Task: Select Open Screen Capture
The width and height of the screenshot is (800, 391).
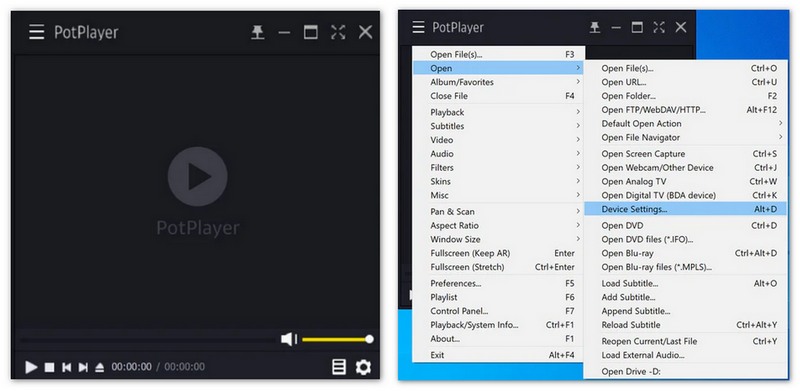Action: (x=685, y=153)
